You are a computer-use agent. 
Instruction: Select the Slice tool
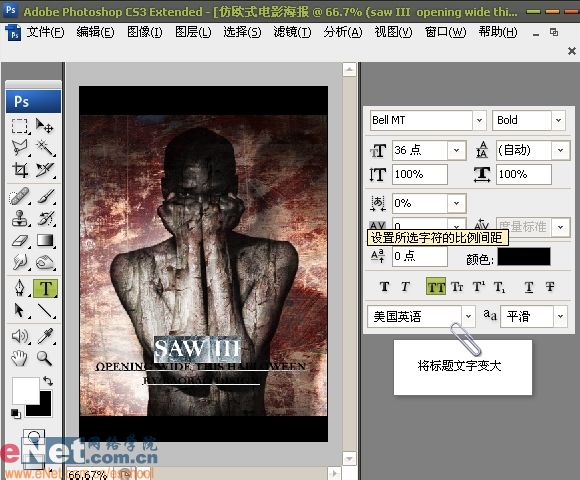[x=45, y=170]
